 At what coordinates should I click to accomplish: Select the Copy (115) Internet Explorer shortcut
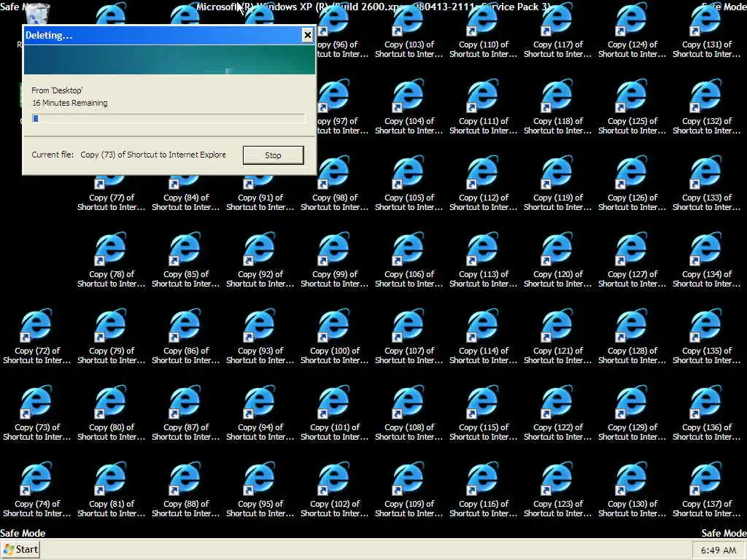pyautogui.click(x=483, y=414)
